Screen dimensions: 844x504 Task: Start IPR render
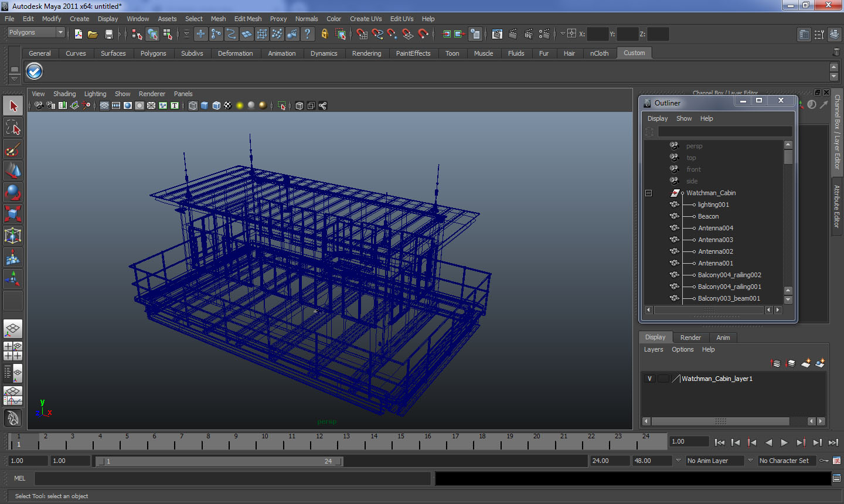click(529, 34)
